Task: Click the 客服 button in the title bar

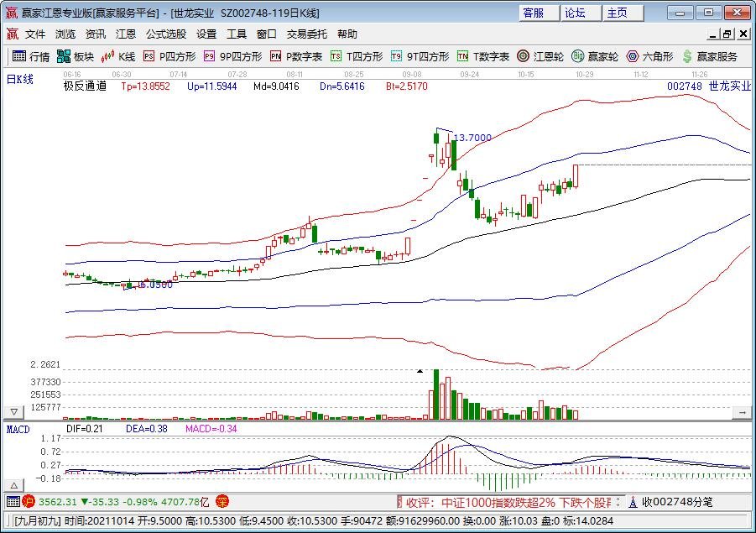Action: tap(533, 13)
